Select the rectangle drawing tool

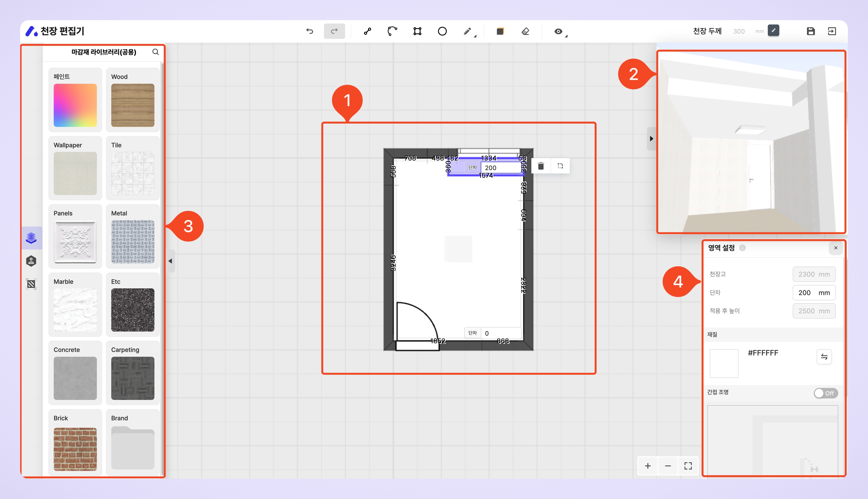coord(417,31)
